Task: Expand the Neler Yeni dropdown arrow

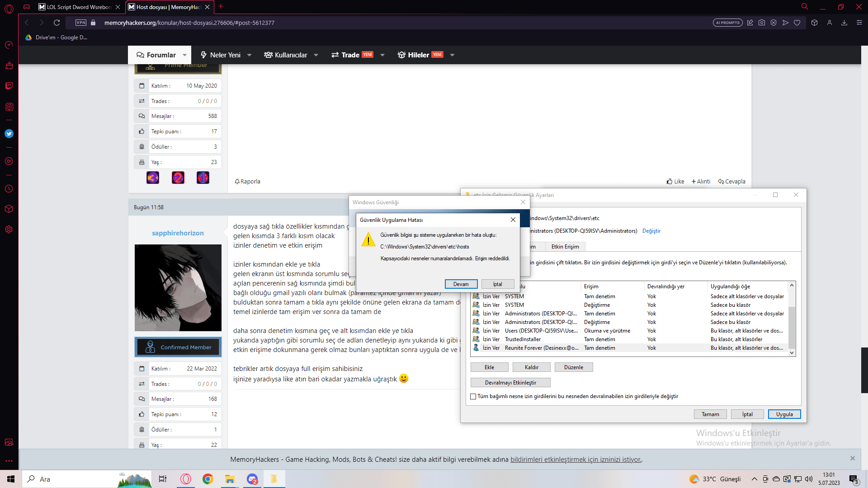Action: (249, 55)
